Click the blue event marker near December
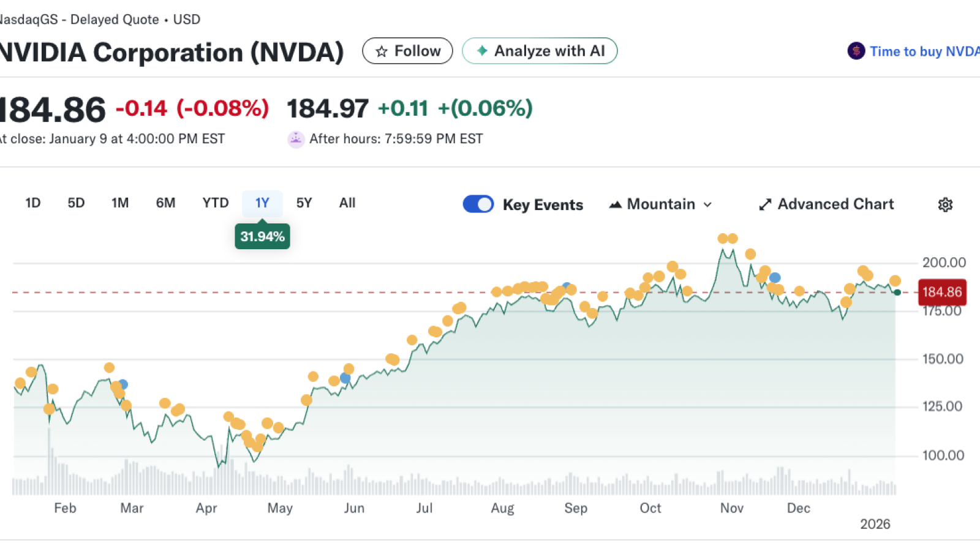980x551 pixels. pyautogui.click(x=775, y=278)
